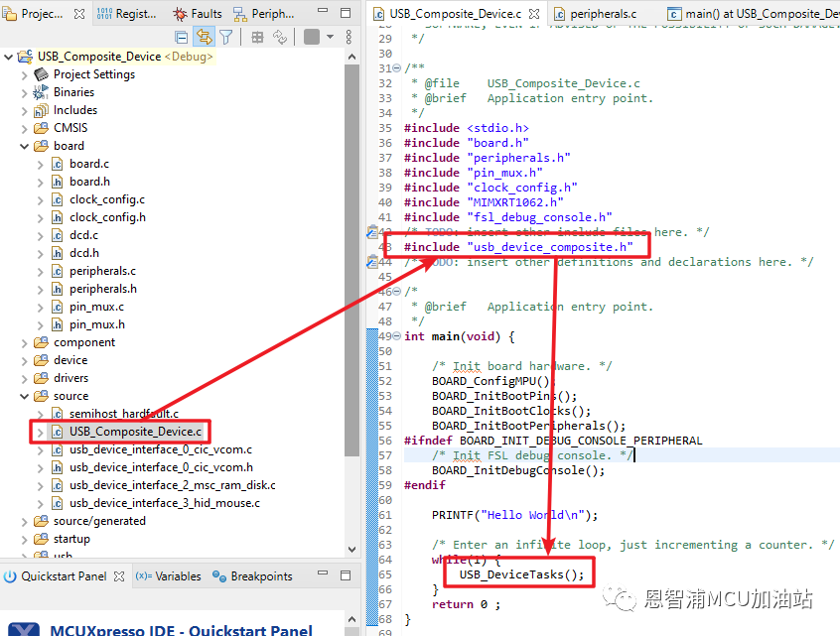840x636 pixels.
Task: Maximize the Quickstart panel view
Action: click(x=346, y=575)
